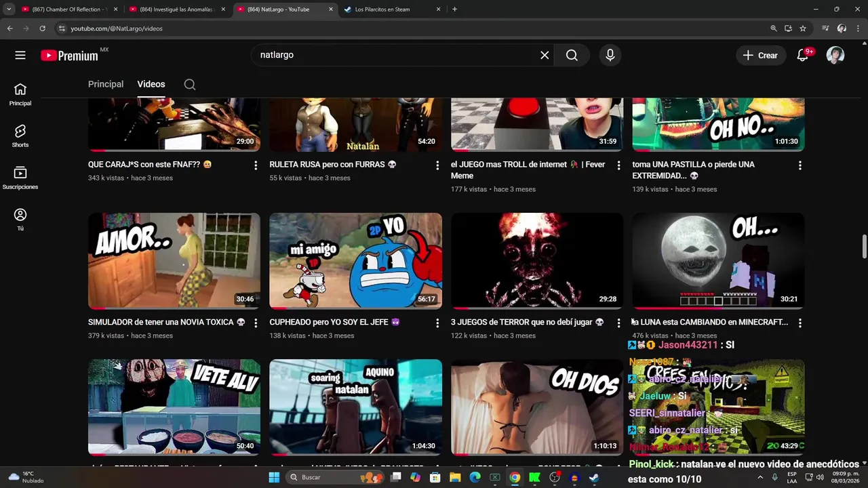868x488 pixels.
Task: Open video titled el JUEGO mas TROLL de internet
Action: tap(528, 169)
